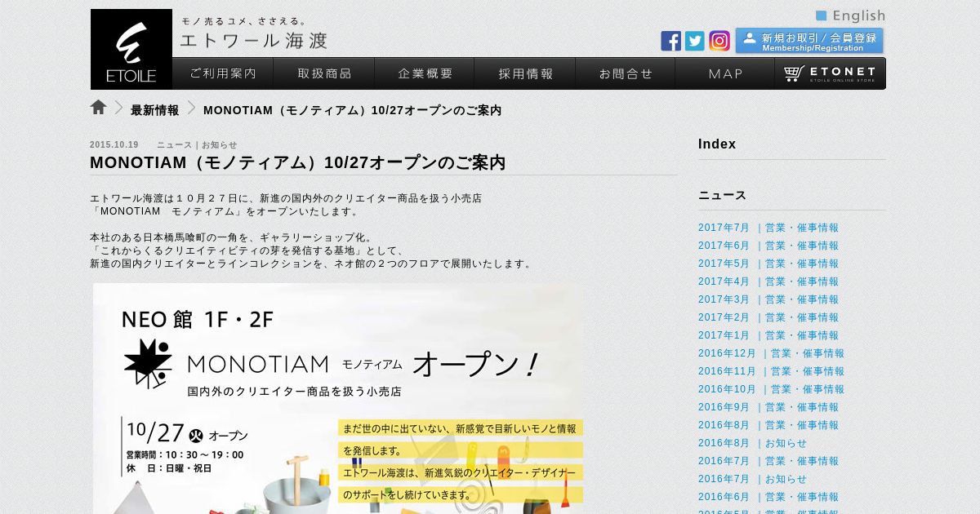Open 2017年4月 営業・催事情報 link
Image resolution: width=980 pixels, height=514 pixels.
768,281
